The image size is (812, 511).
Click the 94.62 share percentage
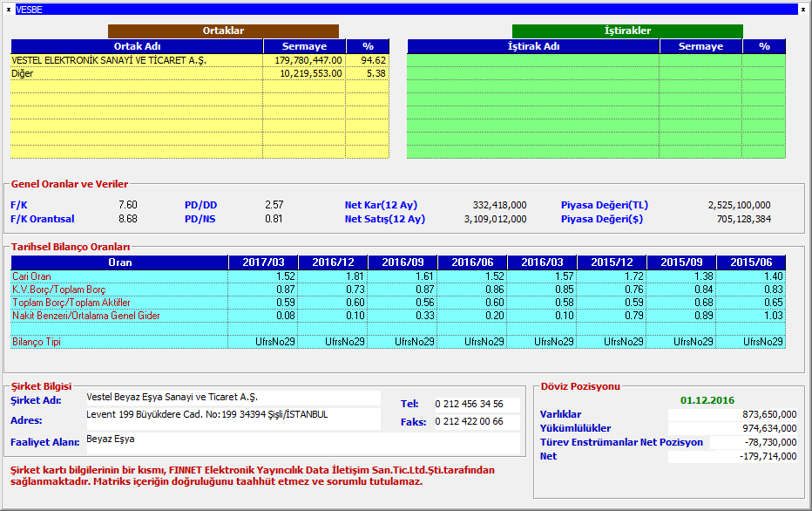point(374,60)
